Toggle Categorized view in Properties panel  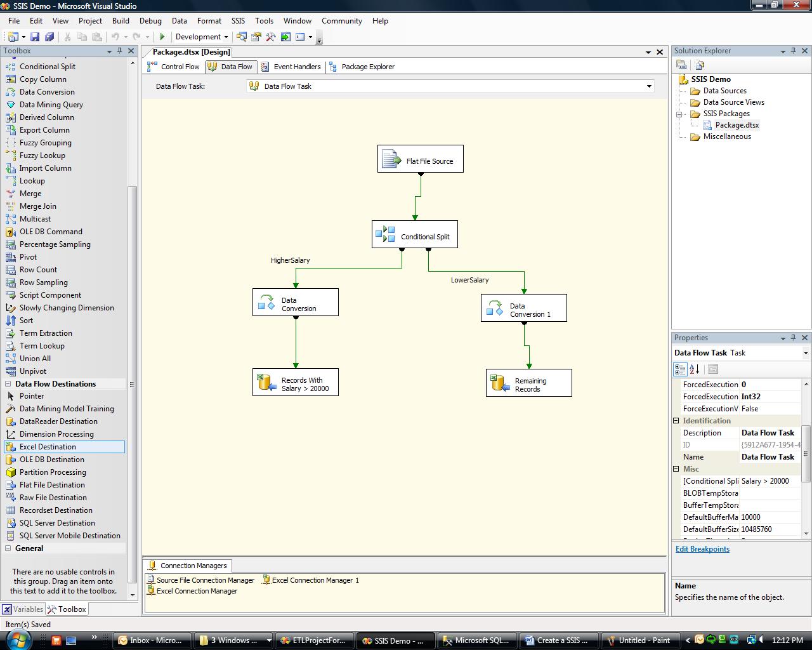(x=680, y=369)
